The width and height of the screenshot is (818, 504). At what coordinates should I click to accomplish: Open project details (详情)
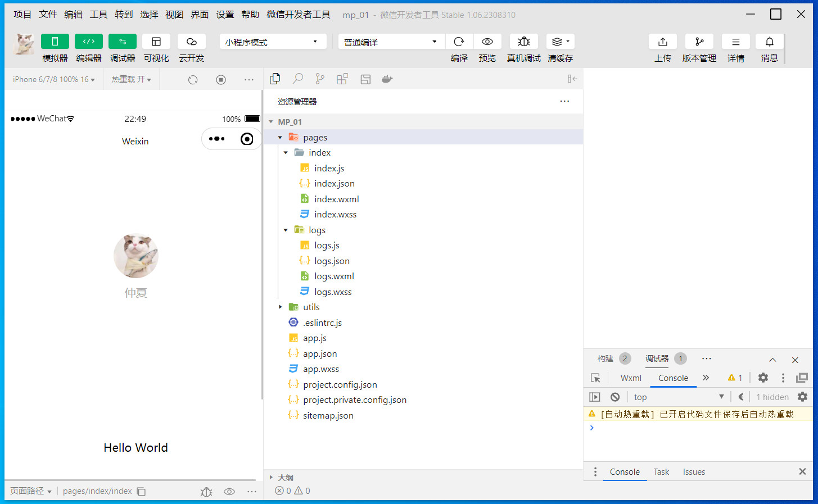tap(736, 42)
